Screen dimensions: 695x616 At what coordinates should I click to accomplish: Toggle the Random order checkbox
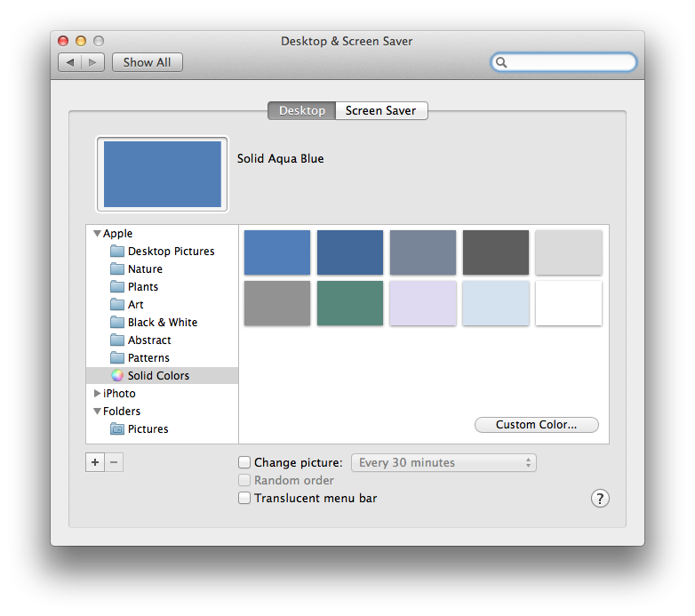(244, 480)
